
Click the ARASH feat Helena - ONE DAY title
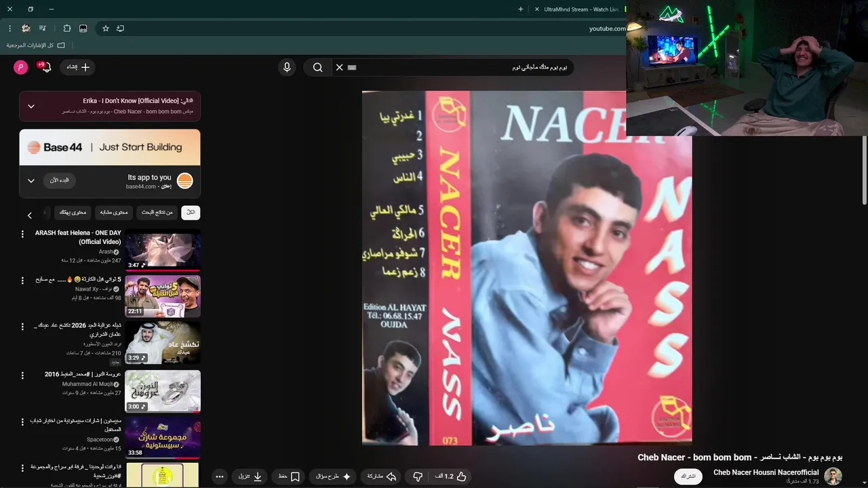click(x=78, y=237)
